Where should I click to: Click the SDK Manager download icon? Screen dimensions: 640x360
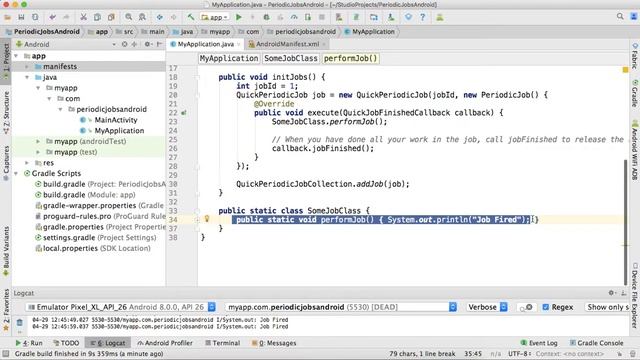point(391,17)
